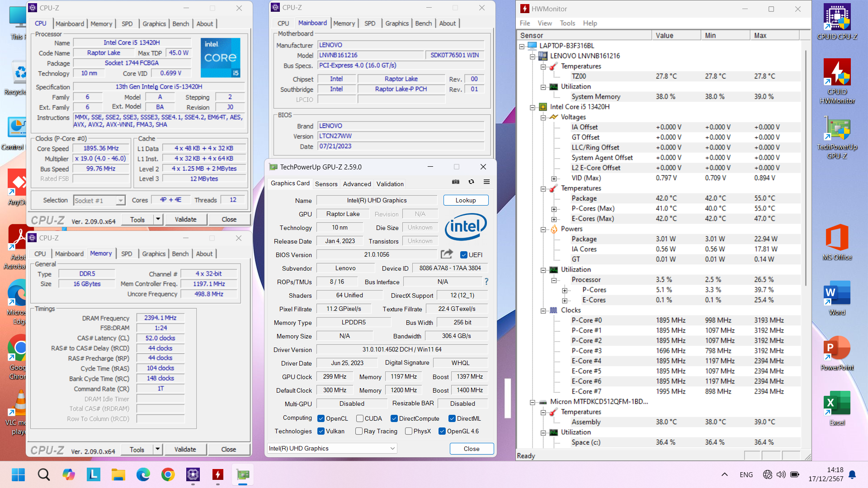Toggle the OpenCL checkbox
Image resolution: width=868 pixels, height=488 pixels.
click(321, 418)
